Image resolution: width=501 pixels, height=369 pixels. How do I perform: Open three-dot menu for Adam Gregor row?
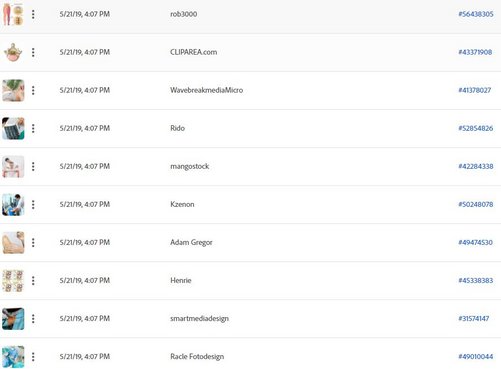33,242
